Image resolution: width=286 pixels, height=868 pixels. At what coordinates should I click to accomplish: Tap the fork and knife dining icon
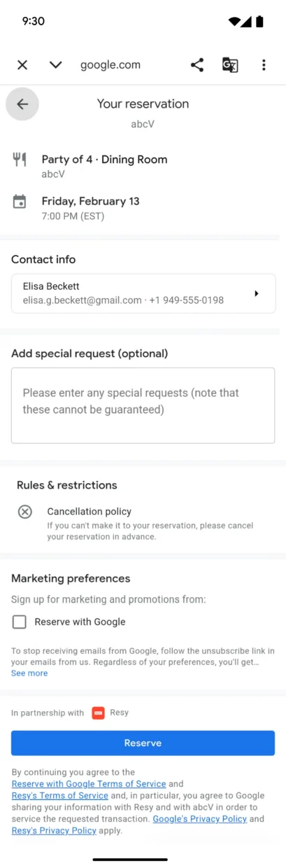click(20, 160)
